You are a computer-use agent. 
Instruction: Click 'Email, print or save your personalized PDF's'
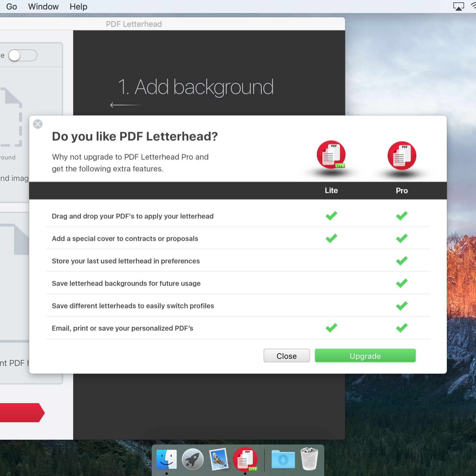coord(123,328)
